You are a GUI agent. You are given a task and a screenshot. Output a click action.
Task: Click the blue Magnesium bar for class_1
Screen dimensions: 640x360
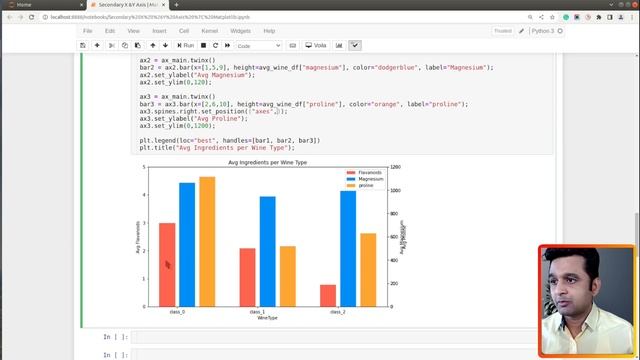click(267, 251)
